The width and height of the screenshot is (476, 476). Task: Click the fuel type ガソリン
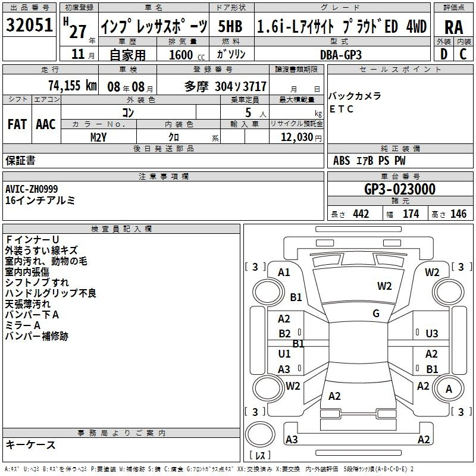pyautogui.click(x=231, y=54)
